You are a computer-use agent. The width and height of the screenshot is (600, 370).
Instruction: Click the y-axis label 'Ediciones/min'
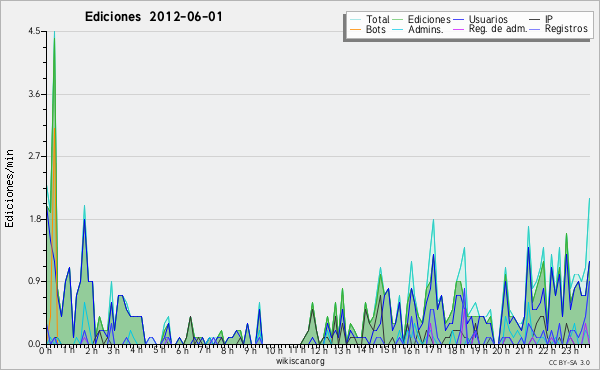(x=9, y=188)
